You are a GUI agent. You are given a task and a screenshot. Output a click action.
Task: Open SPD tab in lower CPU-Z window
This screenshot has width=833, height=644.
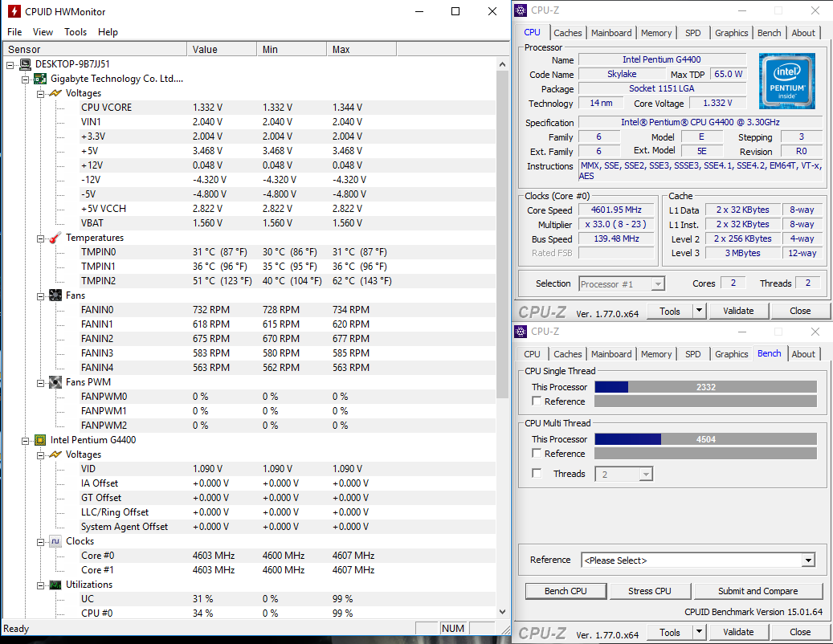pos(692,354)
